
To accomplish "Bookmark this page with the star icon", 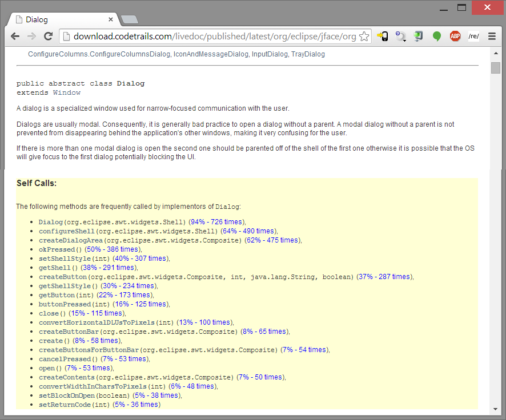I will tap(364, 37).
